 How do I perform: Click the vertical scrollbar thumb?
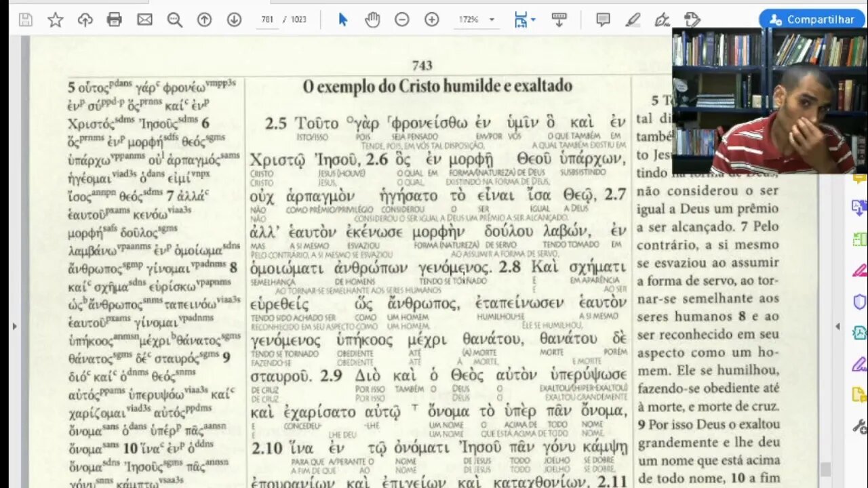pyautogui.click(x=825, y=469)
